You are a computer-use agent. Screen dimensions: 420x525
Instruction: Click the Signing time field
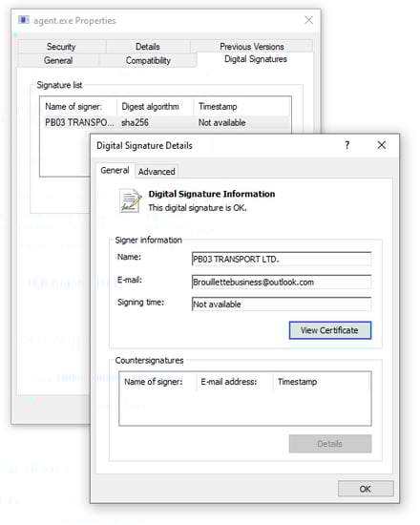coord(282,304)
